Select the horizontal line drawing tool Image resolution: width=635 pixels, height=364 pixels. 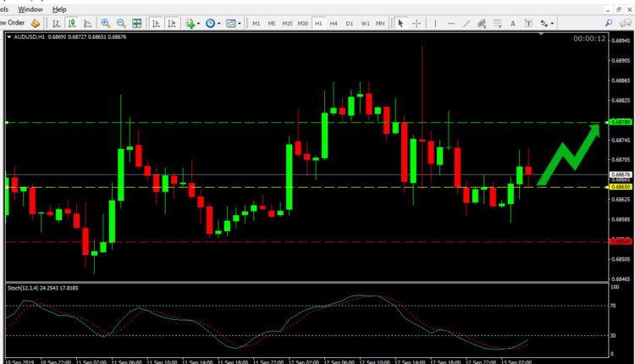450,24
